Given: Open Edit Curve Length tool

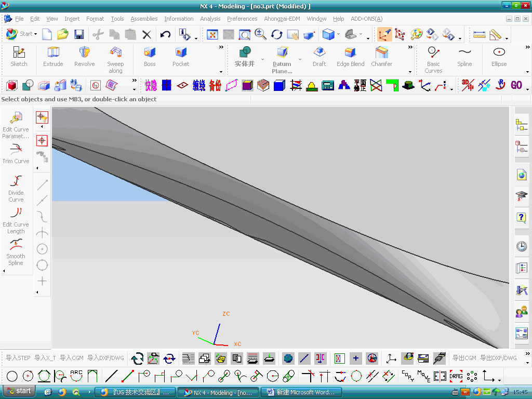Looking at the screenshot, I should pyautogui.click(x=16, y=220).
